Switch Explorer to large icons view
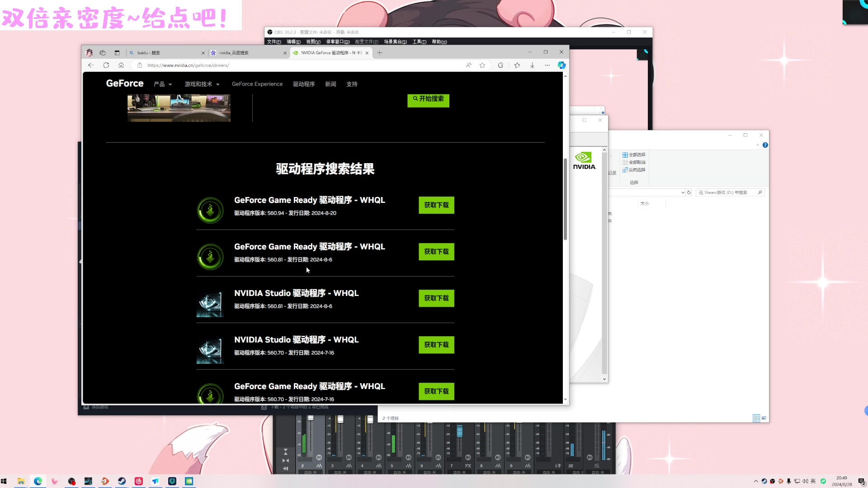Screen dimensions: 868x488 point(764,418)
